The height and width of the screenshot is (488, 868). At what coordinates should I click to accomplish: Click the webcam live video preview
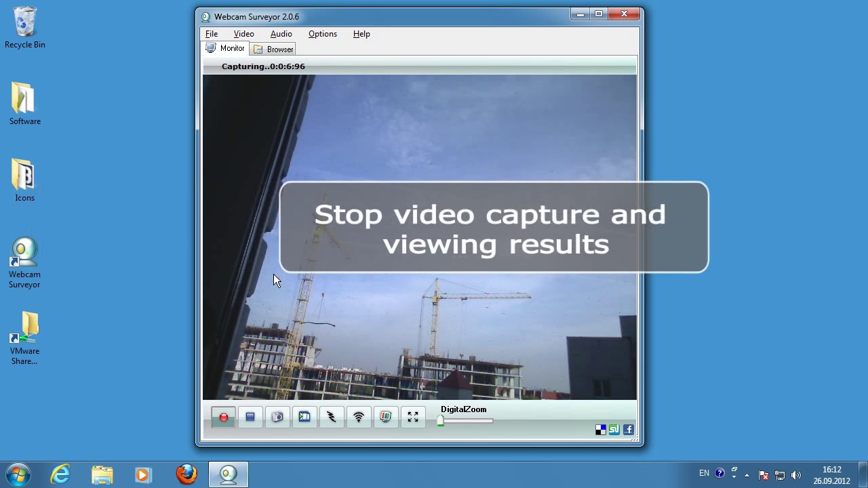pyautogui.click(x=420, y=237)
